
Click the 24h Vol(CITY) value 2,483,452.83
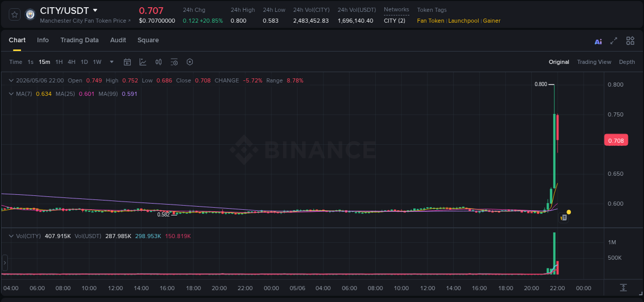point(311,21)
